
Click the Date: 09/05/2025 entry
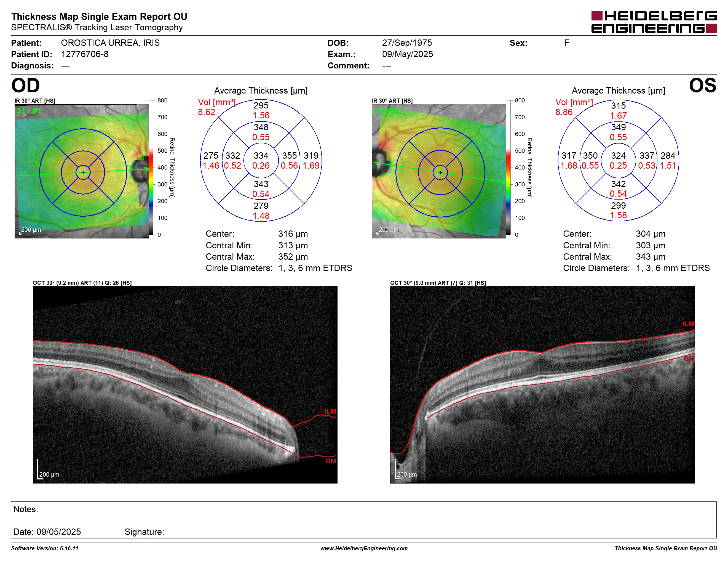coord(47,532)
